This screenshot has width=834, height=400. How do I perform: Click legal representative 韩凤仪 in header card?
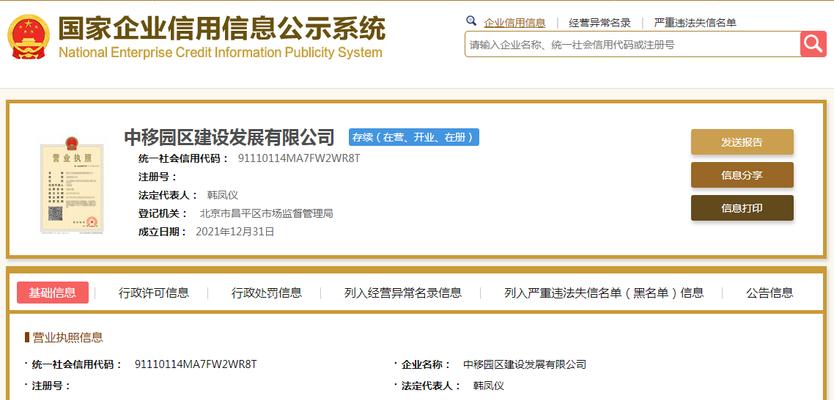(222, 195)
